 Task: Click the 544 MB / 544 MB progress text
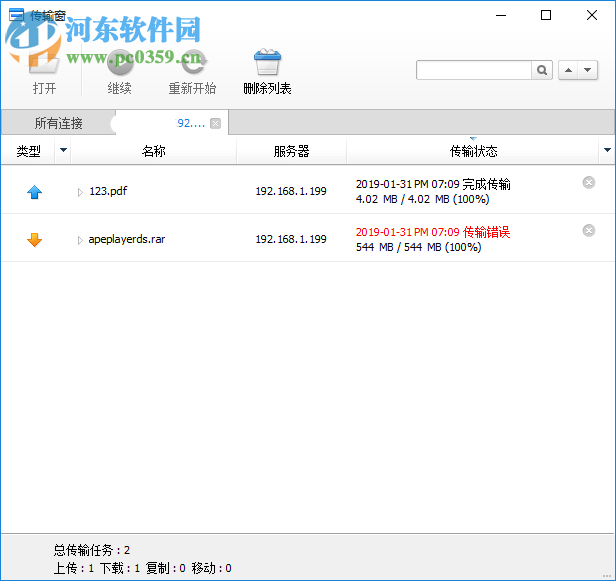(x=418, y=247)
